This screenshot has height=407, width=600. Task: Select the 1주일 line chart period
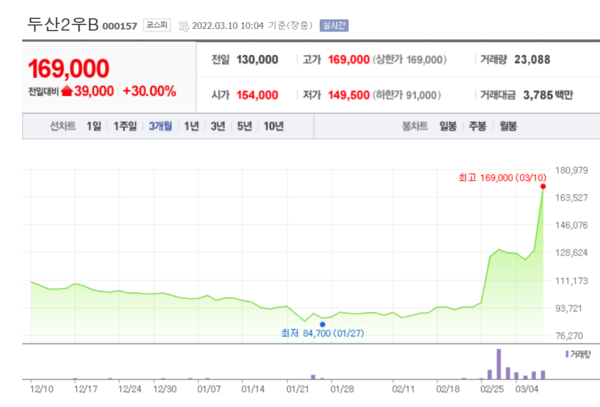[125, 126]
